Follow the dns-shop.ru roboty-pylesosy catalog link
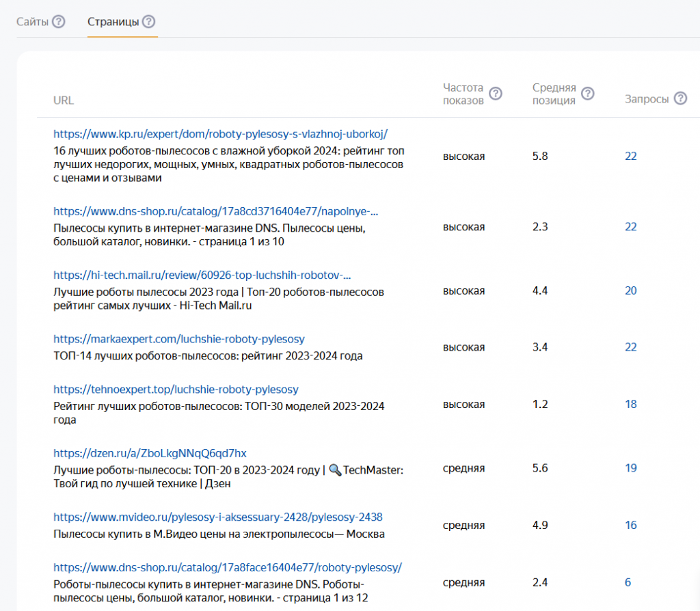The height and width of the screenshot is (611, 700). (x=228, y=567)
